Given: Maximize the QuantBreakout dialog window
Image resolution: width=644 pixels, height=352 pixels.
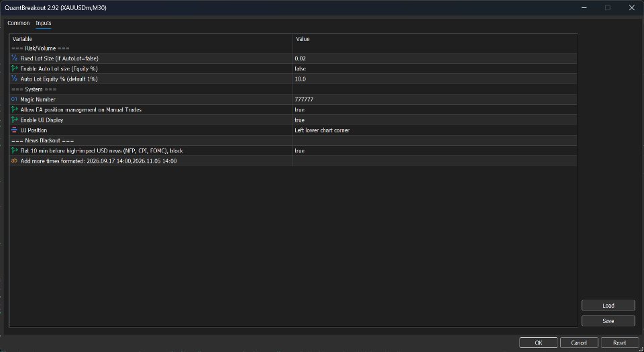Looking at the screenshot, I should 608,8.
